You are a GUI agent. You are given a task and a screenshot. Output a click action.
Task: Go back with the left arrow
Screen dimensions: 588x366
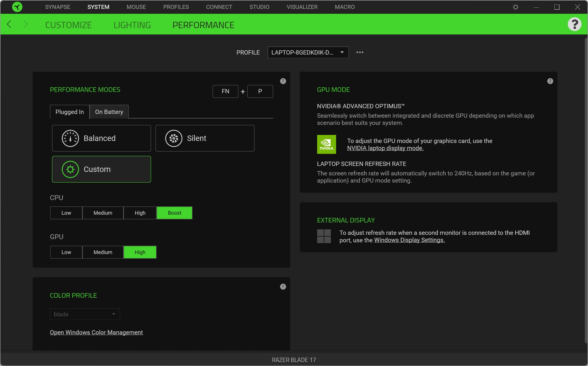click(9, 24)
